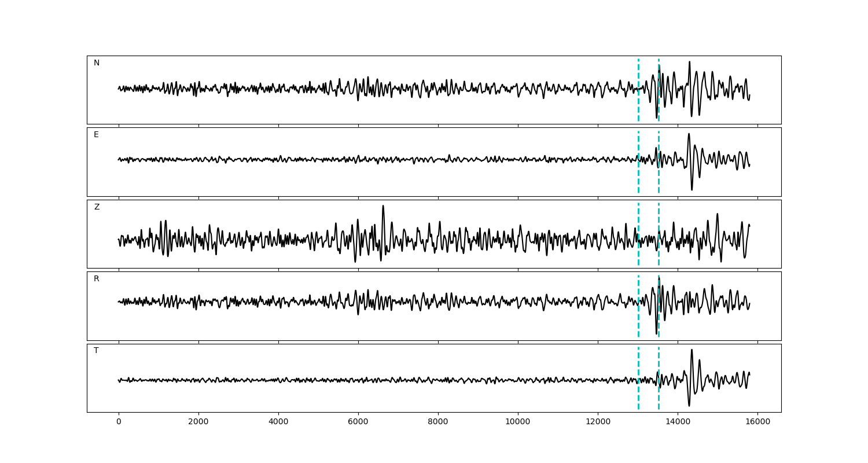Click the 0 tick label on x-axis
Viewport: 868px width, 463px height.
119,422
